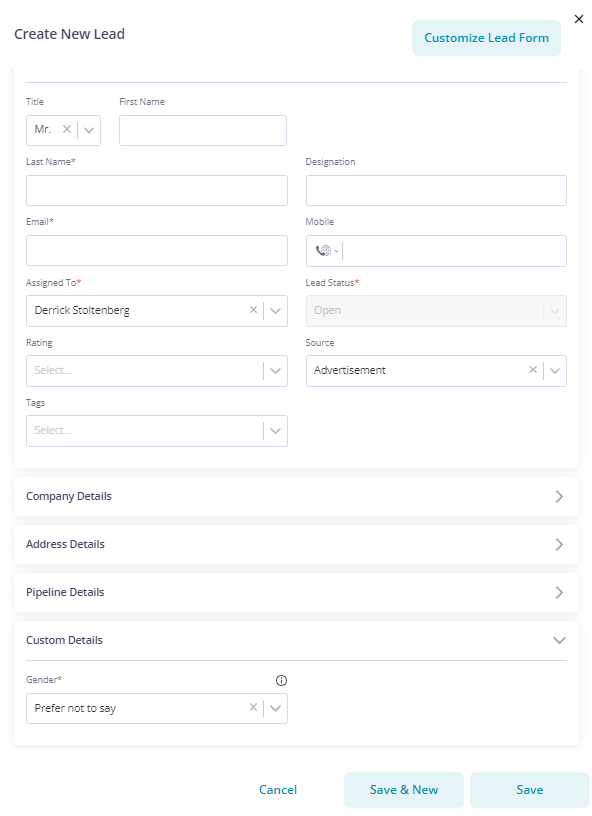Click into the First Name input field
Viewport: 592px width, 816px height.
pos(202,130)
